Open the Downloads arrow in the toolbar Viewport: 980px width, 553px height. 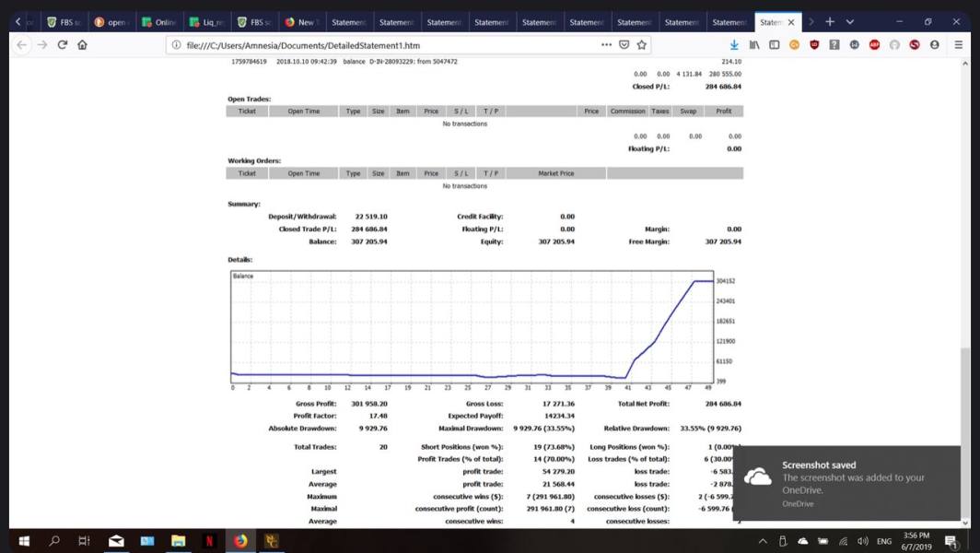click(734, 44)
